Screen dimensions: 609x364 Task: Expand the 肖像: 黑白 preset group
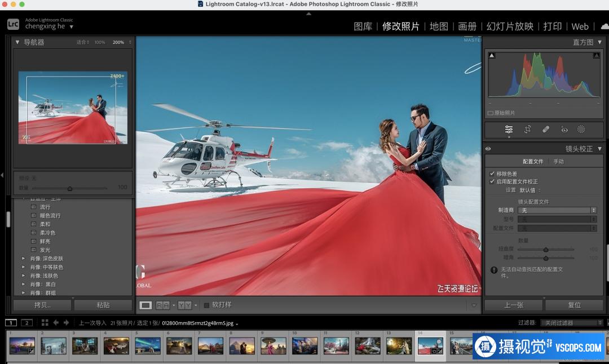coord(23,284)
